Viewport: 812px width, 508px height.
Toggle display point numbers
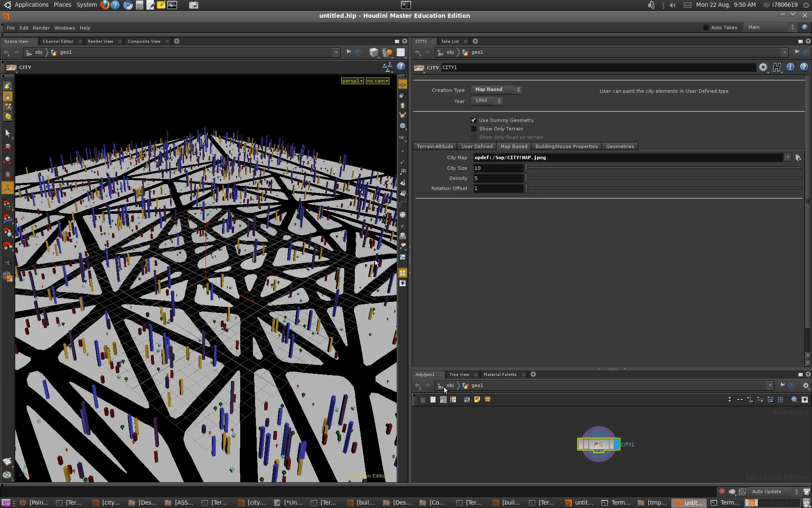tap(403, 171)
